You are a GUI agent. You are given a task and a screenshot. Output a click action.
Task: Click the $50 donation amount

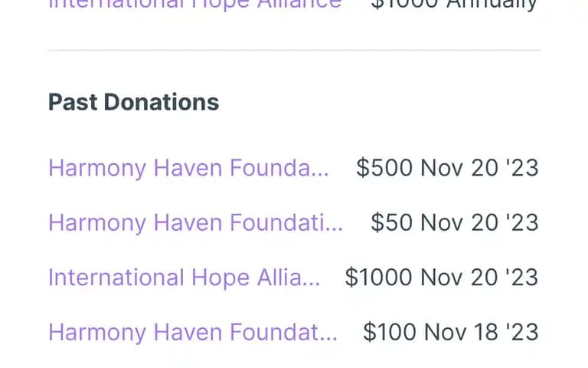[x=392, y=222]
